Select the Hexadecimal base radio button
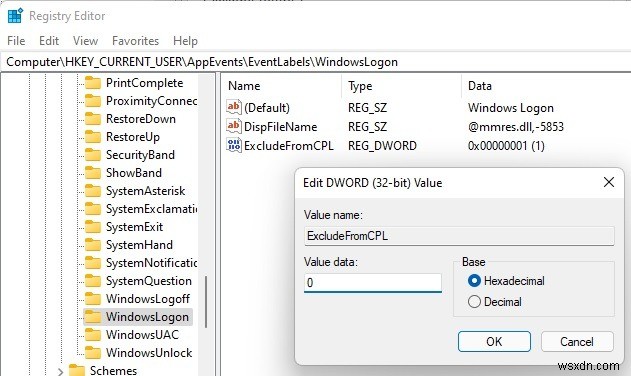The image size is (631, 376). (x=474, y=281)
